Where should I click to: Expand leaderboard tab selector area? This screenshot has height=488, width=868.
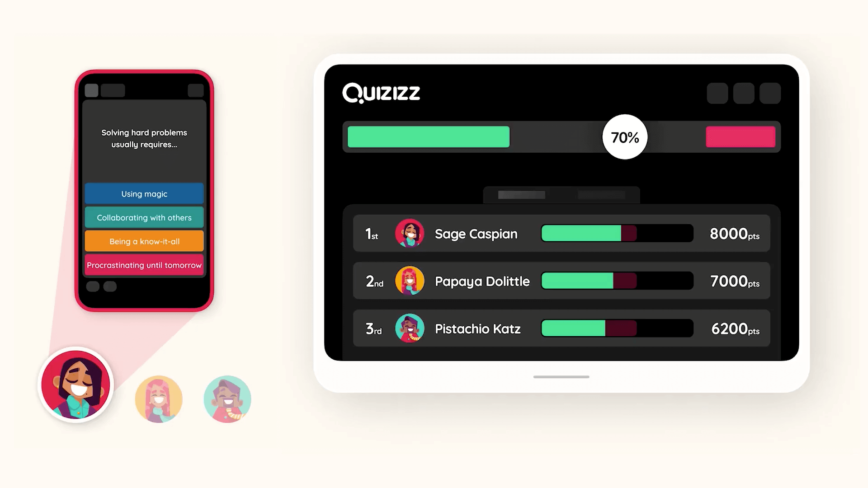pos(561,194)
